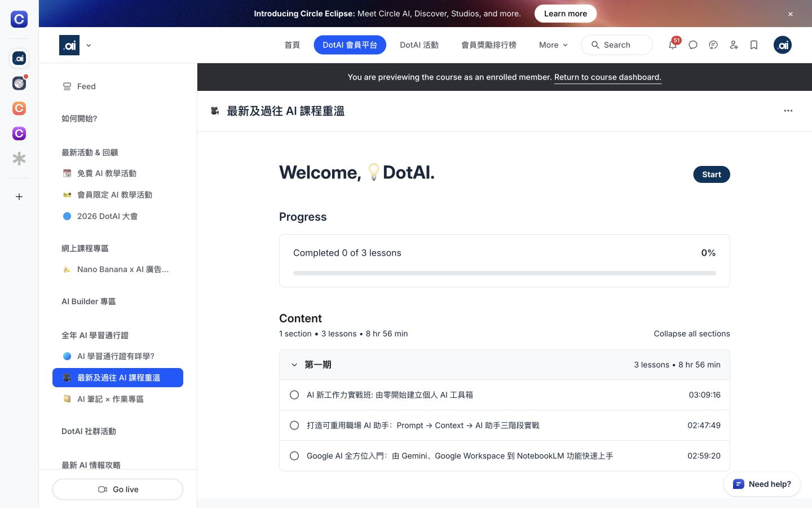Open the 最新及過往 AI 課程重溫 space
The width and height of the screenshot is (812, 508).
point(118,378)
